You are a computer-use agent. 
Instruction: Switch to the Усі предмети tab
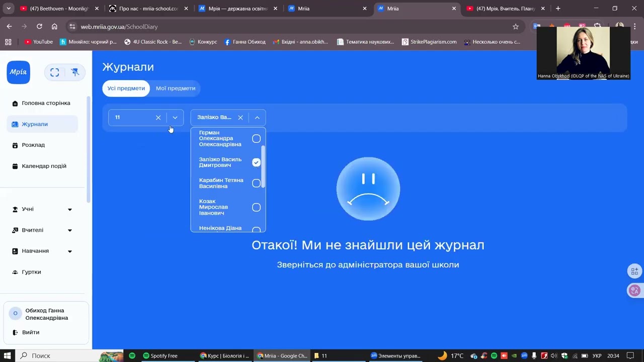click(x=126, y=88)
